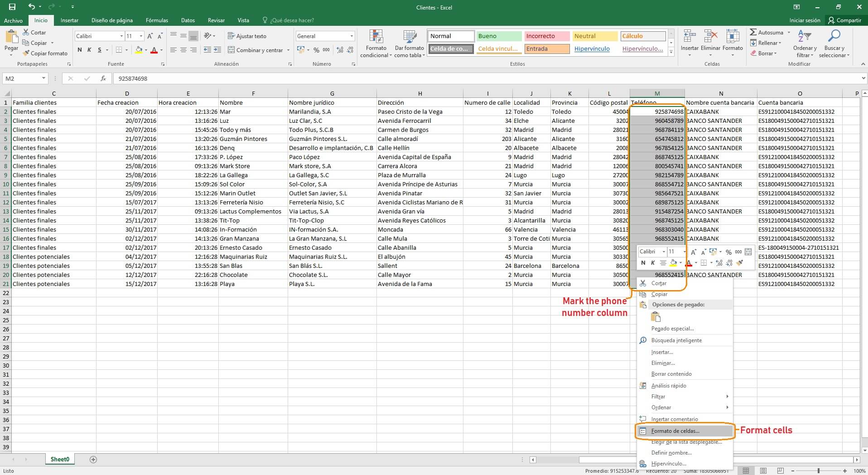
Task: Expand the cell styles gallery
Action: point(671,53)
